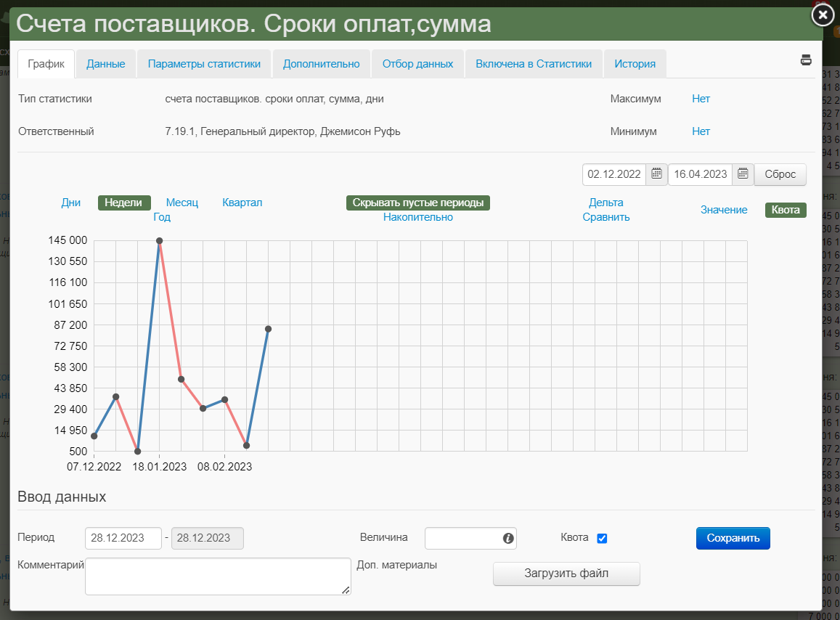The height and width of the screenshot is (620, 840).
Task: Open calendar for start date 02.12.2022
Action: coord(656,174)
